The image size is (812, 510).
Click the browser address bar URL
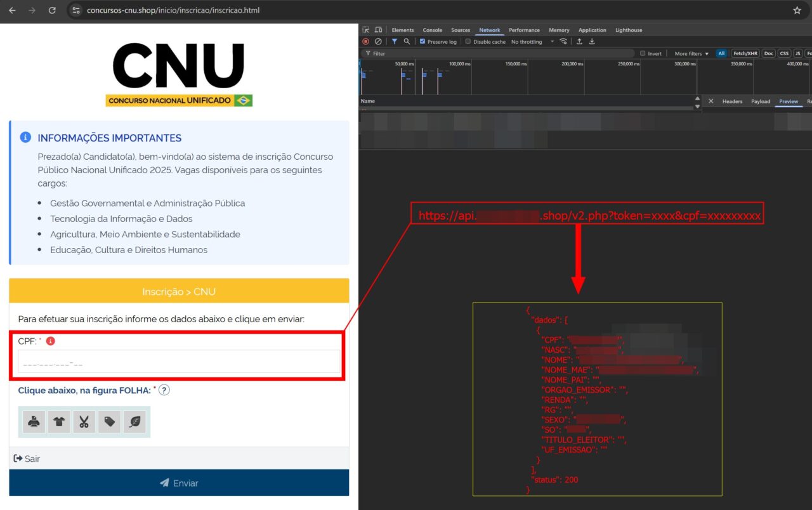click(173, 10)
